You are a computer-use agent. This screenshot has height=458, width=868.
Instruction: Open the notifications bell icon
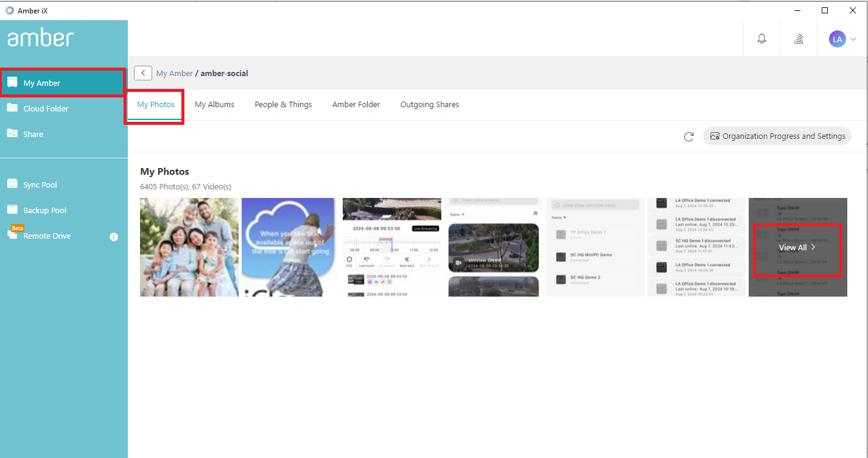coord(761,39)
